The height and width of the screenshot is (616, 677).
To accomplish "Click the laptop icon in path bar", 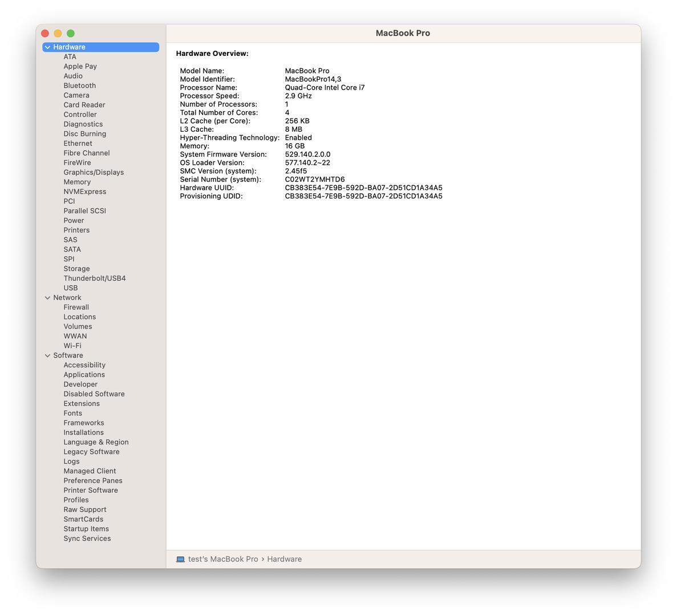I will click(180, 560).
